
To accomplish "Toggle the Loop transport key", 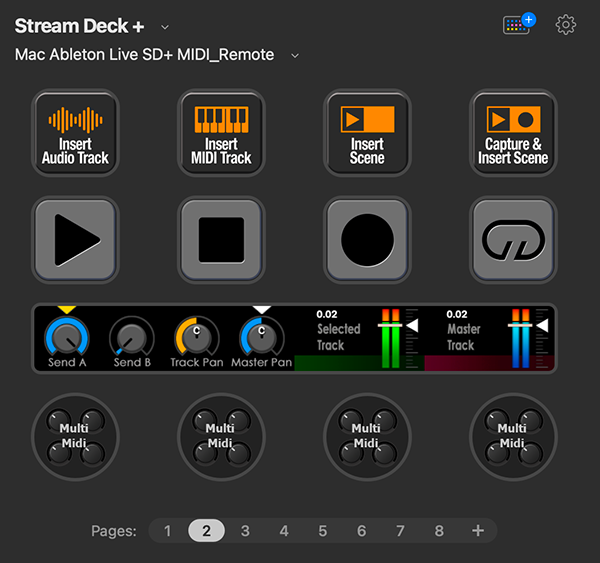I will (x=513, y=240).
